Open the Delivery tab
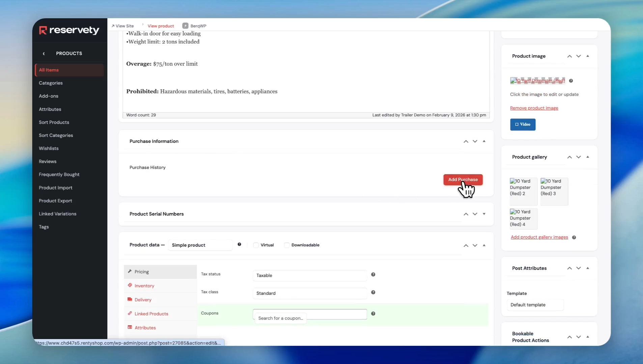The width and height of the screenshot is (643, 364). pyautogui.click(x=160, y=300)
